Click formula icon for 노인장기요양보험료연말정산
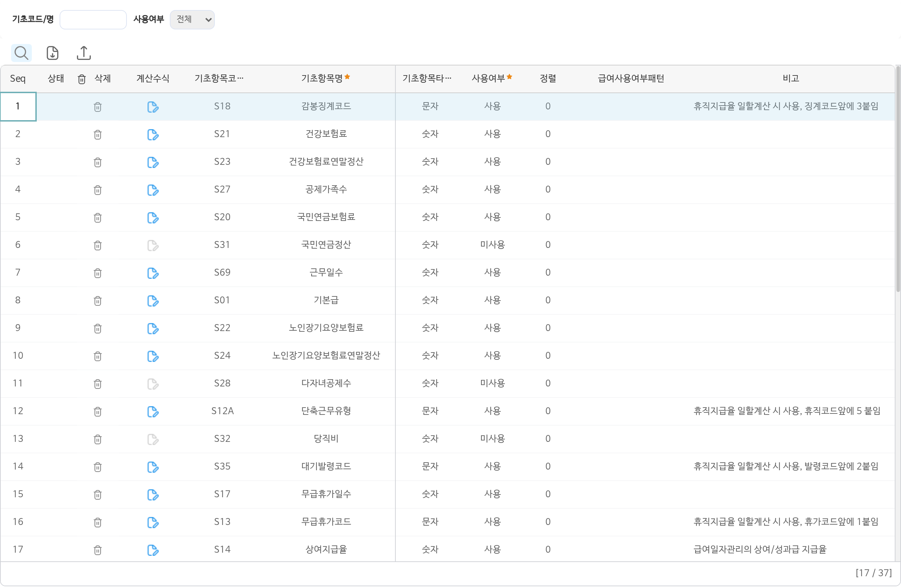The width and height of the screenshot is (901, 588). point(153,356)
